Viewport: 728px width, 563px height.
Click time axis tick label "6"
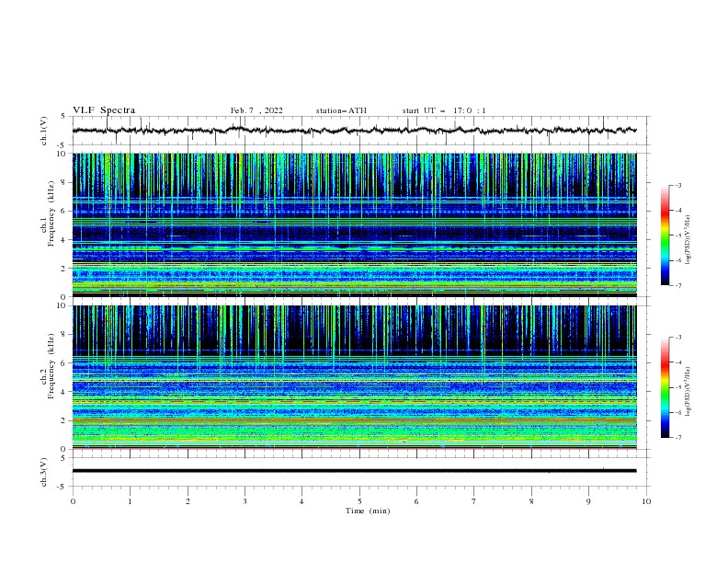coord(416,501)
